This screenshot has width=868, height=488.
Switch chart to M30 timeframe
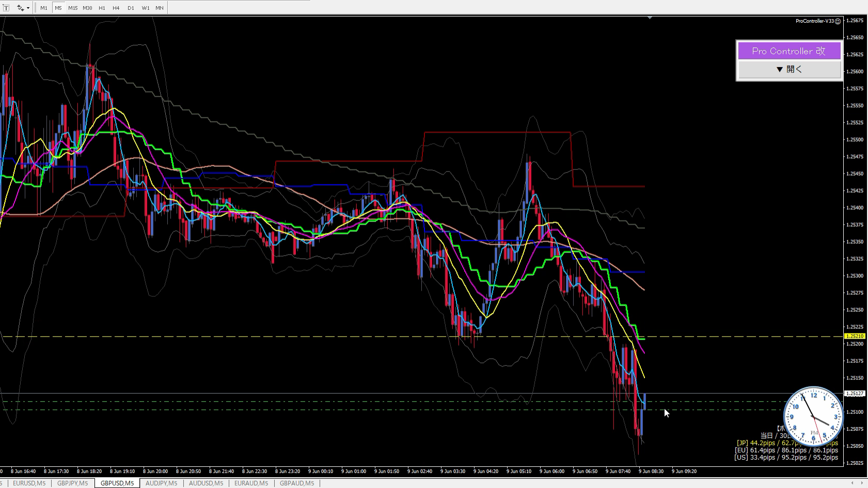point(88,8)
